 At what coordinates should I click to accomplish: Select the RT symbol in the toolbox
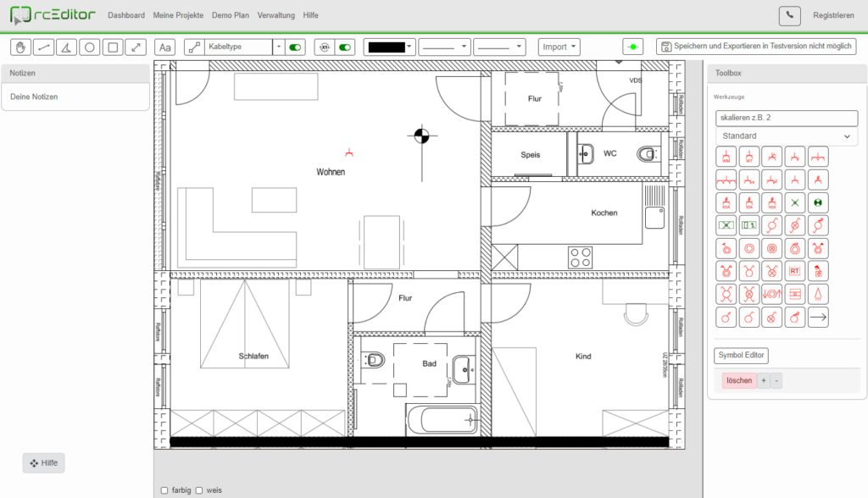[794, 271]
